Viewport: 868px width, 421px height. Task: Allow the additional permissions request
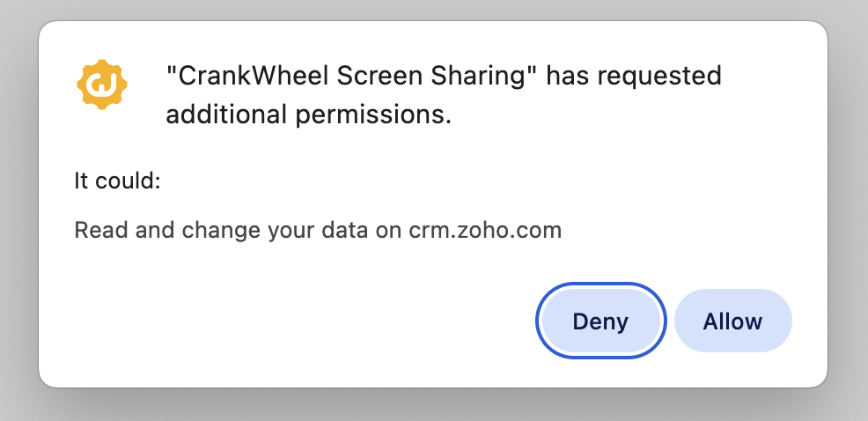pos(732,321)
